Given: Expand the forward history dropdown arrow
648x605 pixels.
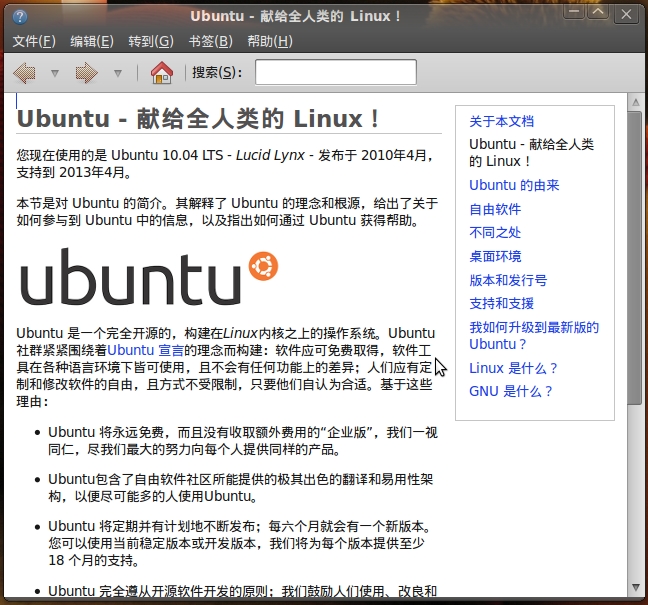Looking at the screenshot, I should point(118,74).
